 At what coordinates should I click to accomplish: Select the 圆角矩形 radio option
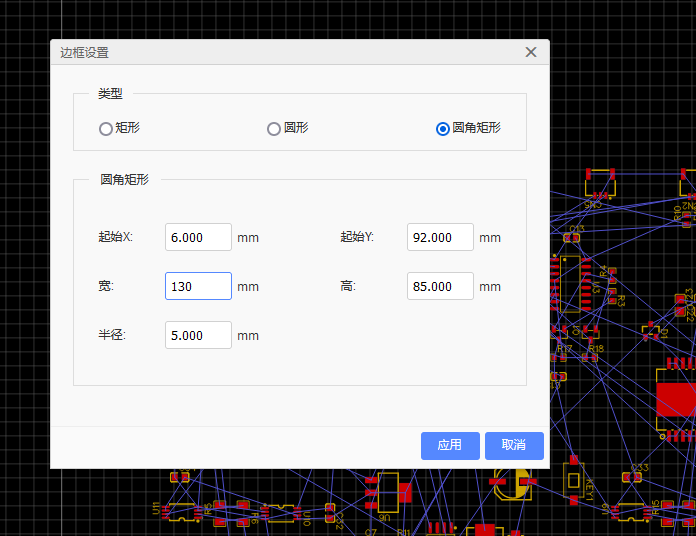pyautogui.click(x=468, y=128)
